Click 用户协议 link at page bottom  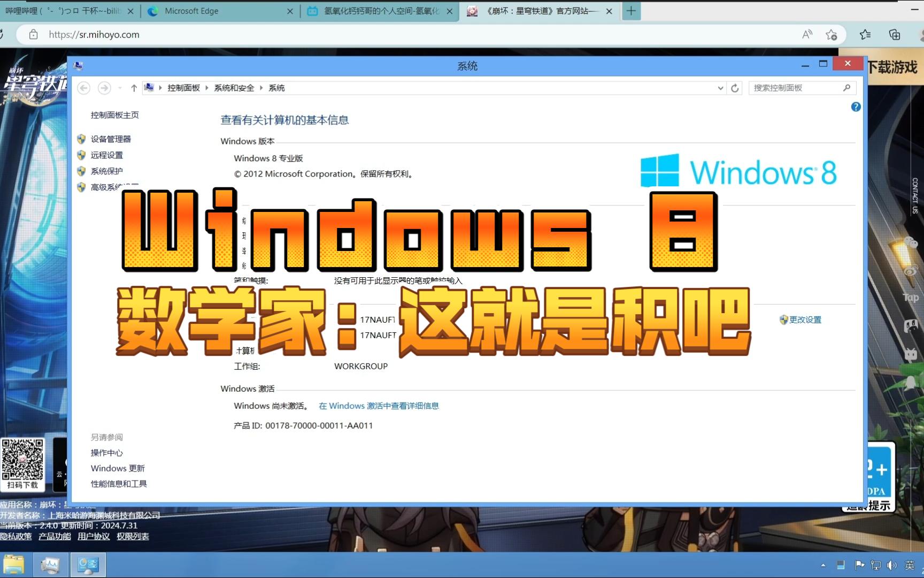94,536
